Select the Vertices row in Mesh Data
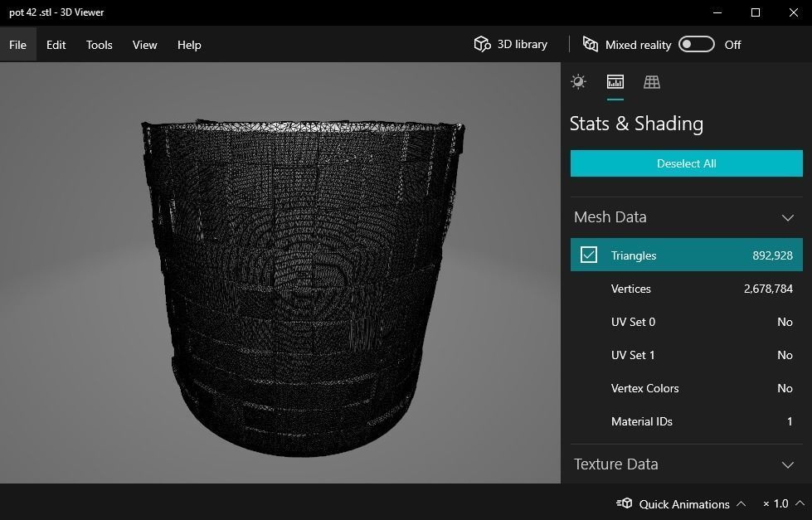Image resolution: width=812 pixels, height=520 pixels. coord(686,289)
